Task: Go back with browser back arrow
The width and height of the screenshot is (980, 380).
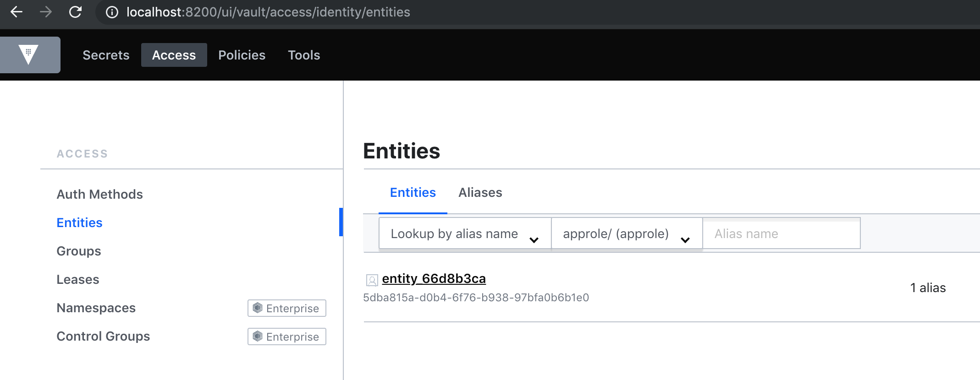Action: click(17, 12)
